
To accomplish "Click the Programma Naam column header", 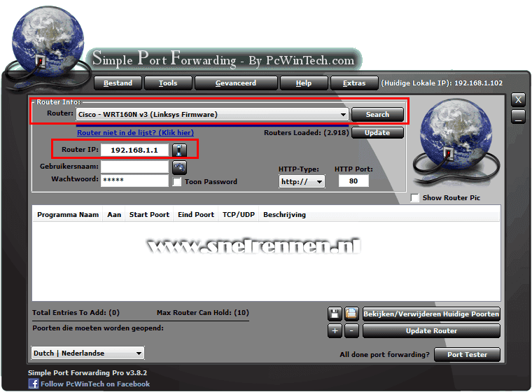I will click(68, 214).
